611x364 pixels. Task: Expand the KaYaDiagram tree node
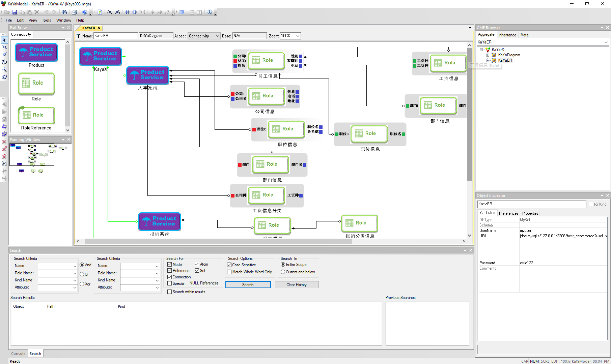488,55
